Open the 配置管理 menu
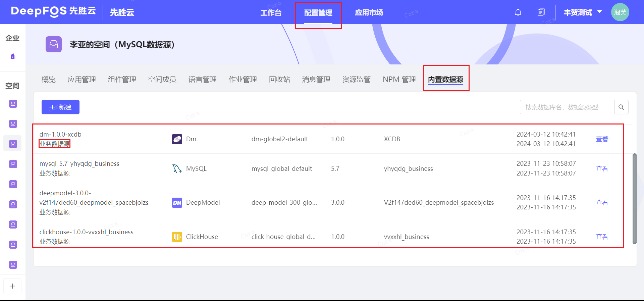 click(x=318, y=13)
